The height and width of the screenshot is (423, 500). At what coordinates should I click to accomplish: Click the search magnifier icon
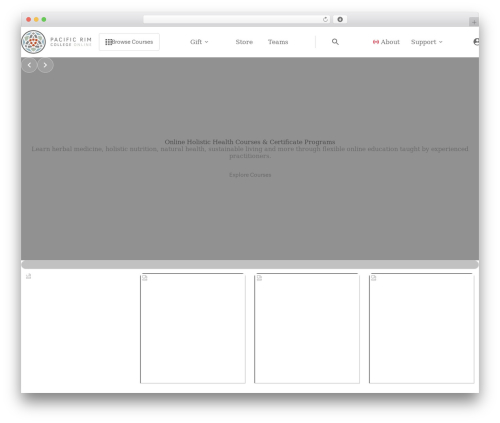pos(335,42)
